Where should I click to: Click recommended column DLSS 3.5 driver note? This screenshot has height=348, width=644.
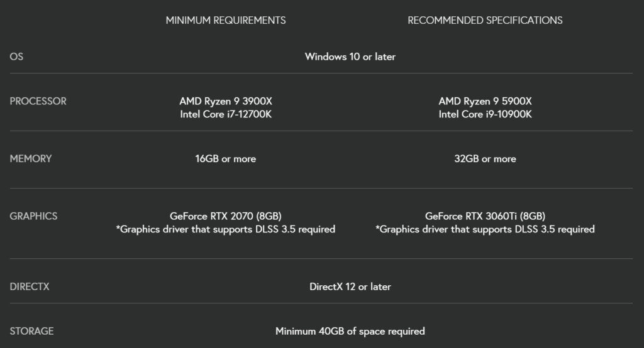[485, 229]
